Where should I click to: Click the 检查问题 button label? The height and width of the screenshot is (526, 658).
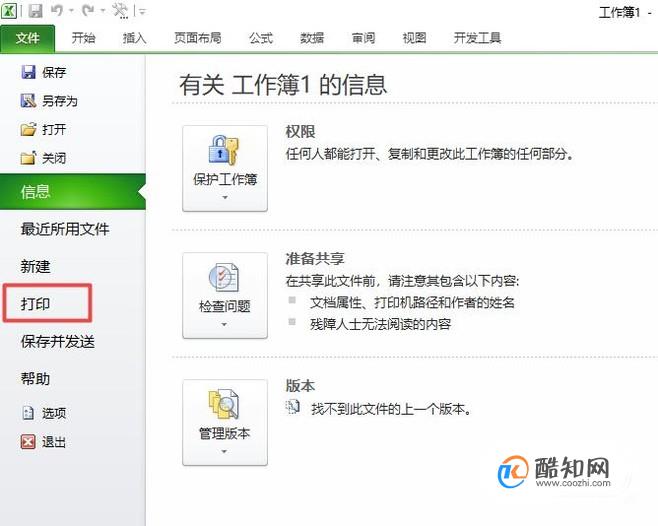click(225, 306)
